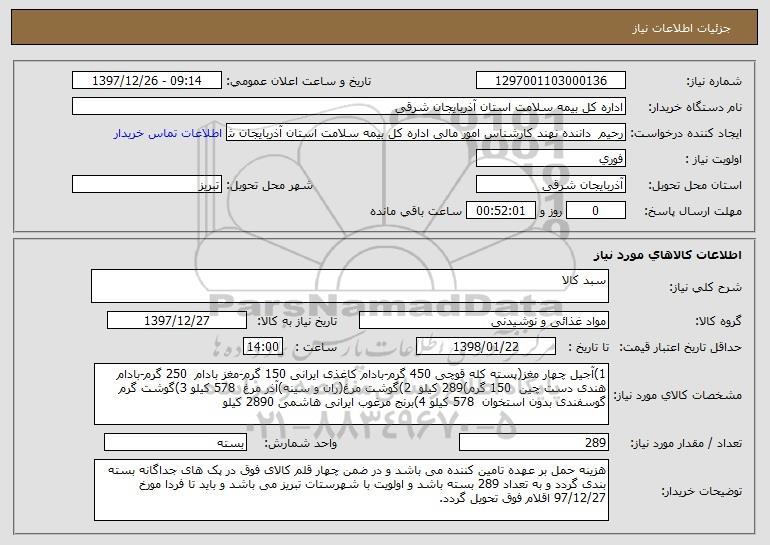Click the اولویت نیاز label

714,160
